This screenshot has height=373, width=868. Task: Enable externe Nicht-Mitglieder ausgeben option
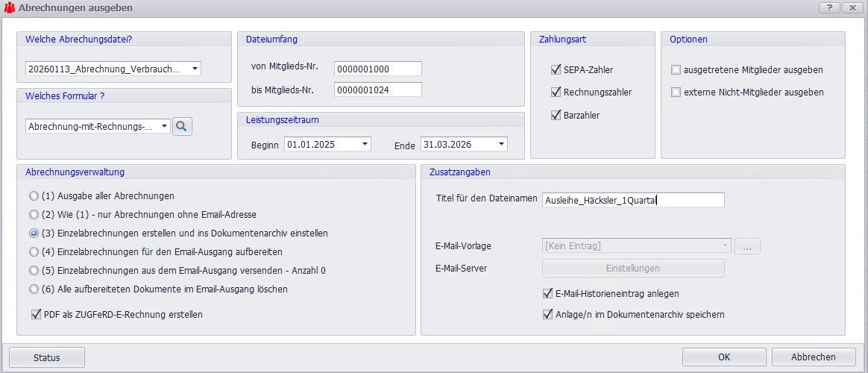[676, 93]
